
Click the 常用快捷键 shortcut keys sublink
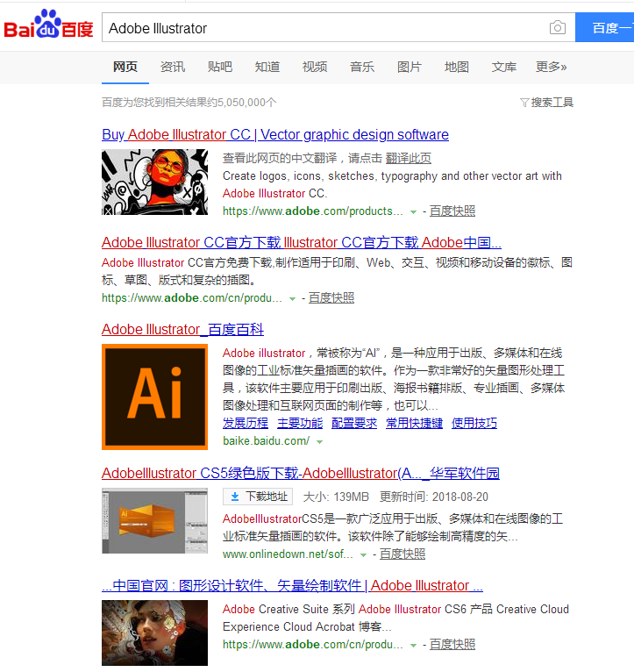[x=414, y=423]
